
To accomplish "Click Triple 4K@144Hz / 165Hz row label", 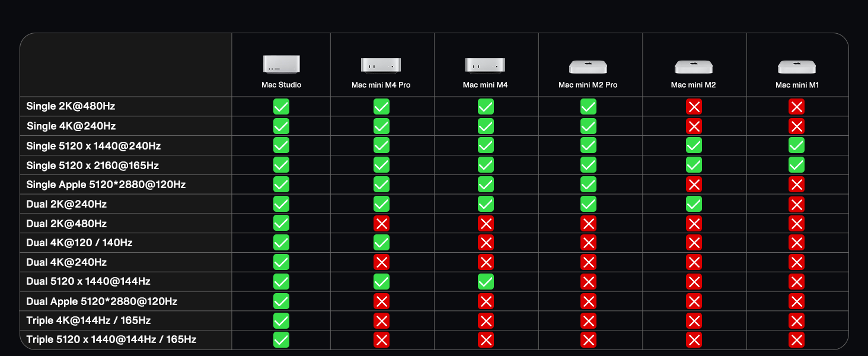I will 88,320.
